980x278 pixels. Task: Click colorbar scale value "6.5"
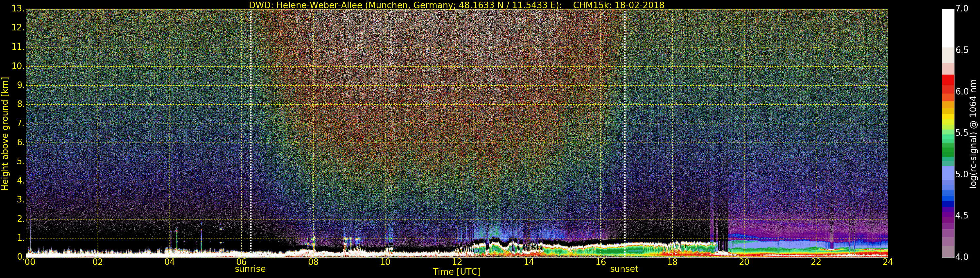tap(962, 50)
